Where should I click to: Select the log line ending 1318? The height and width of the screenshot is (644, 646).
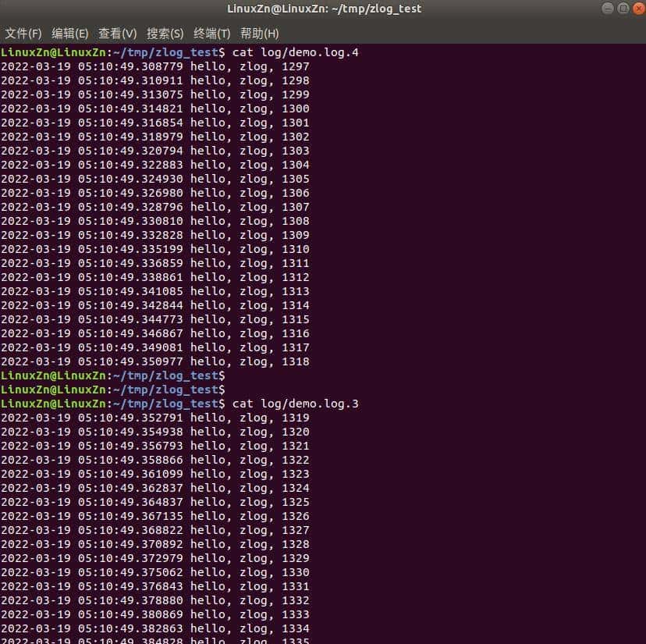pyautogui.click(x=155, y=361)
